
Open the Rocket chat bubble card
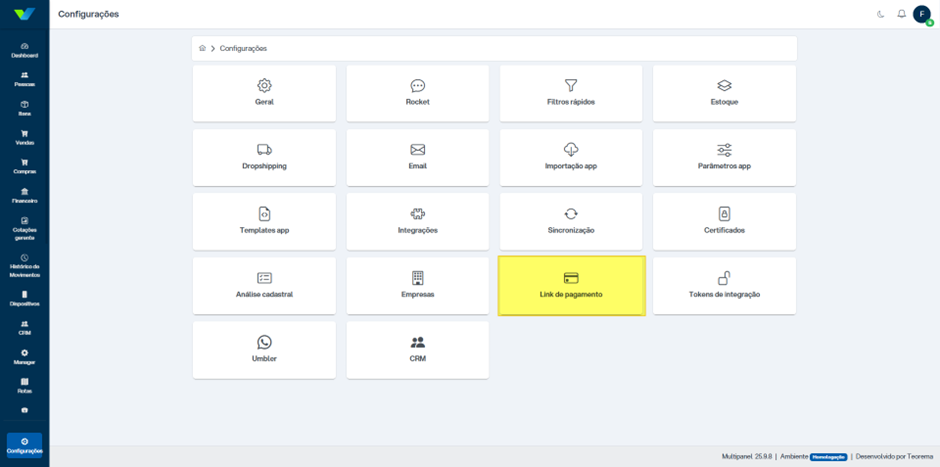418,93
